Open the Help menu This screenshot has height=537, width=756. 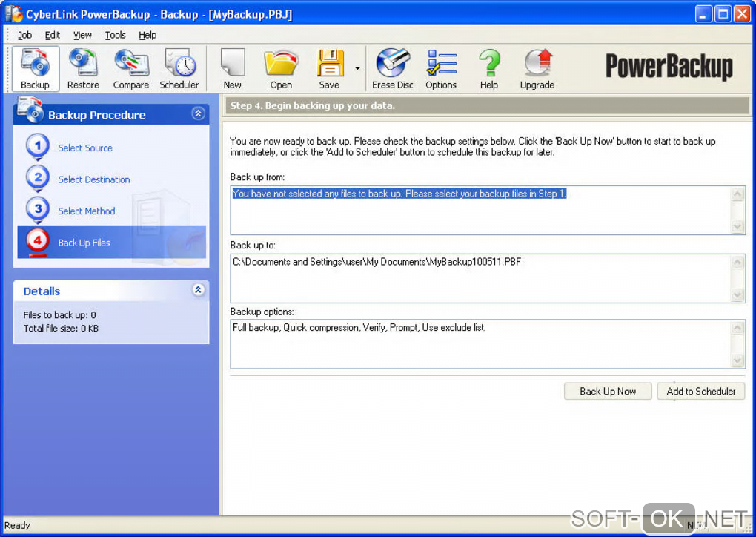(147, 35)
